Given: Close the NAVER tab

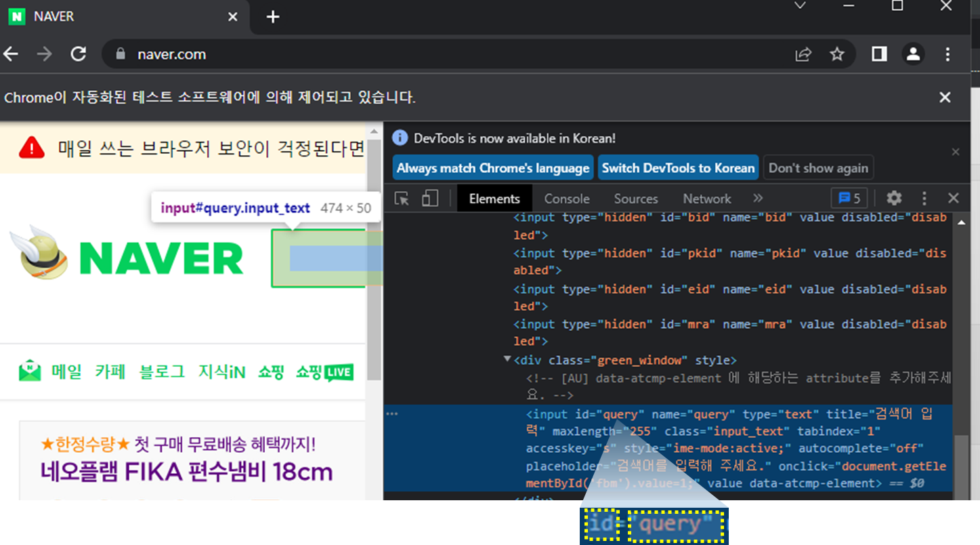Looking at the screenshot, I should (x=232, y=16).
